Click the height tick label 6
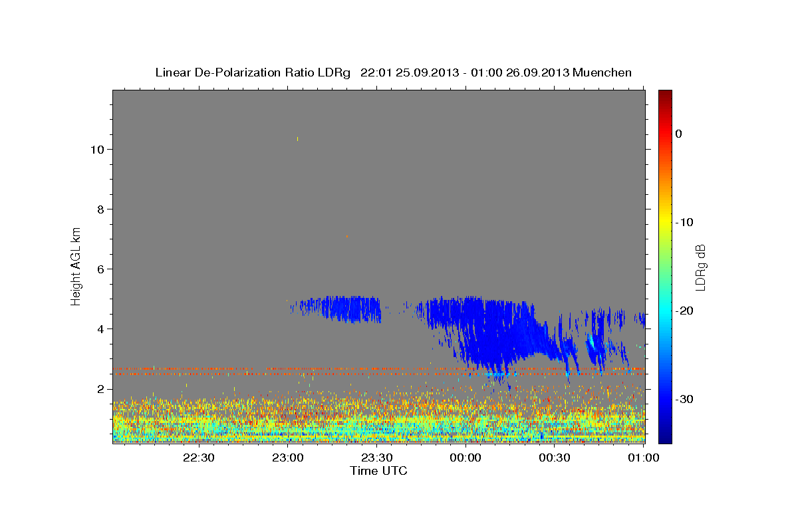The height and width of the screenshot is (532, 798). click(100, 269)
